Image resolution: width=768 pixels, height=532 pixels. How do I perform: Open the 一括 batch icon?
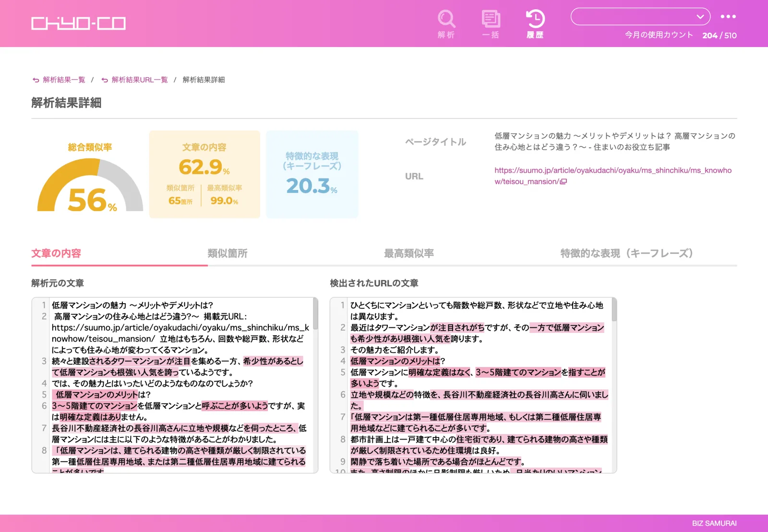[491, 24]
